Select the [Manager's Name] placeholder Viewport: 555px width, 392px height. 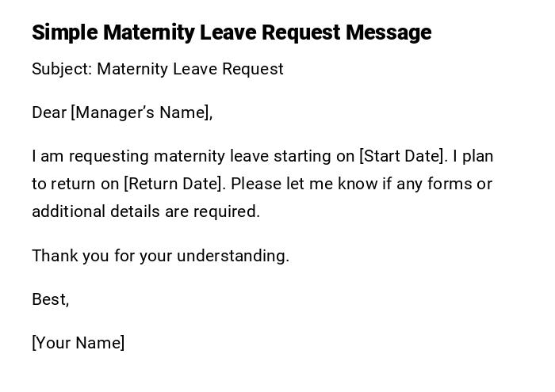click(x=142, y=112)
